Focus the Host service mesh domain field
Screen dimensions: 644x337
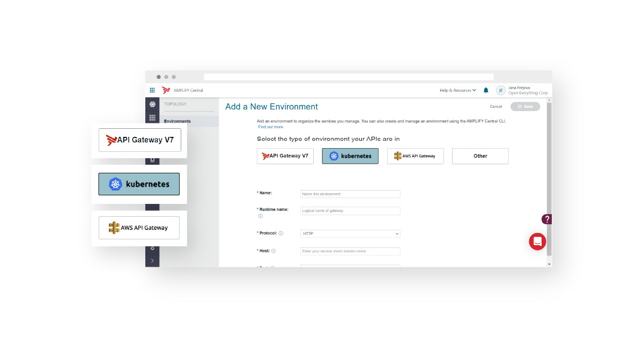click(x=350, y=251)
